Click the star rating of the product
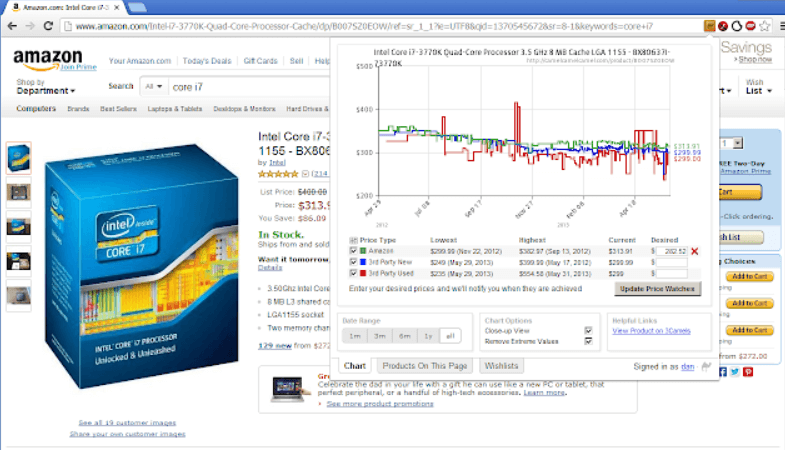Viewport: 785px width, 450px height. (278, 174)
